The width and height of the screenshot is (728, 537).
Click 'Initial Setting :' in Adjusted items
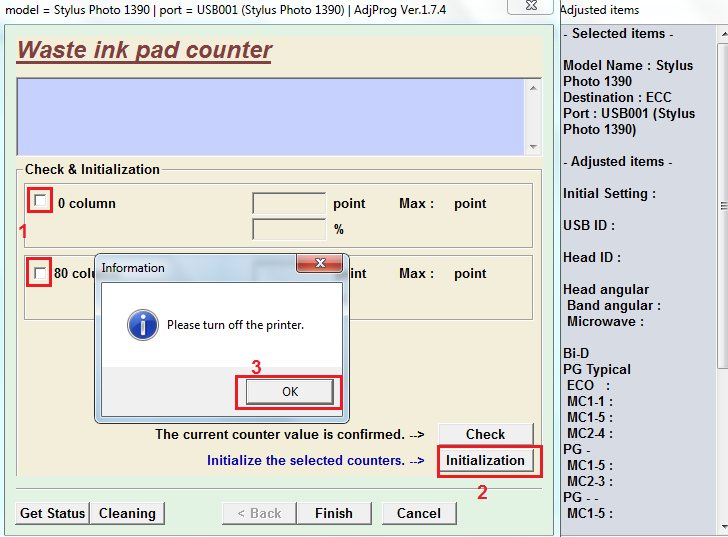pos(609,193)
